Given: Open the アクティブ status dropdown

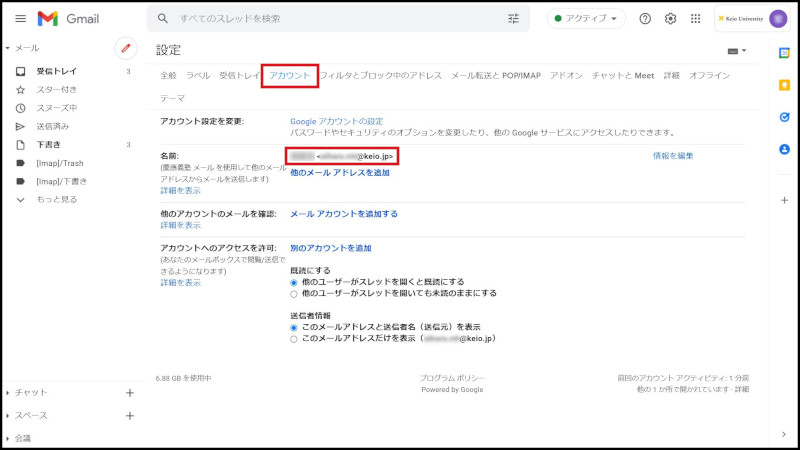Looking at the screenshot, I should [586, 19].
